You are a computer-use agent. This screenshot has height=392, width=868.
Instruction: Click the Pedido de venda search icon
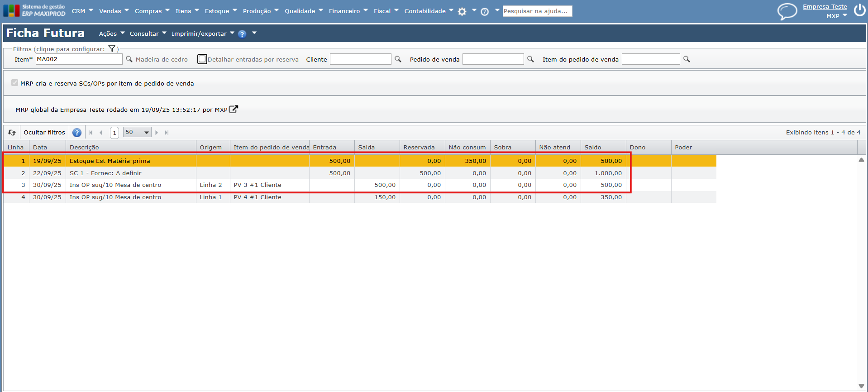530,59
